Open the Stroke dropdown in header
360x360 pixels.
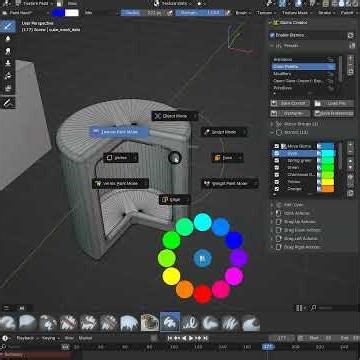(326, 13)
